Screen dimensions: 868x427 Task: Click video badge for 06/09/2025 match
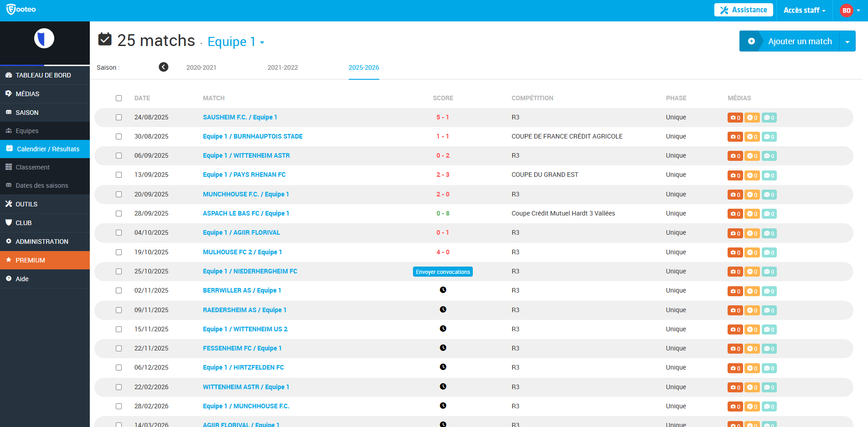point(752,156)
